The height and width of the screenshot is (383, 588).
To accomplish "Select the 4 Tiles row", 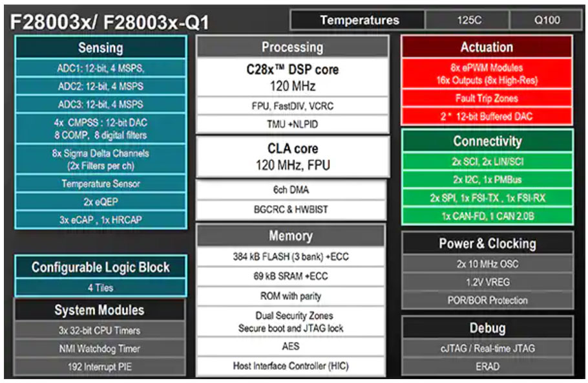I will (x=101, y=288).
